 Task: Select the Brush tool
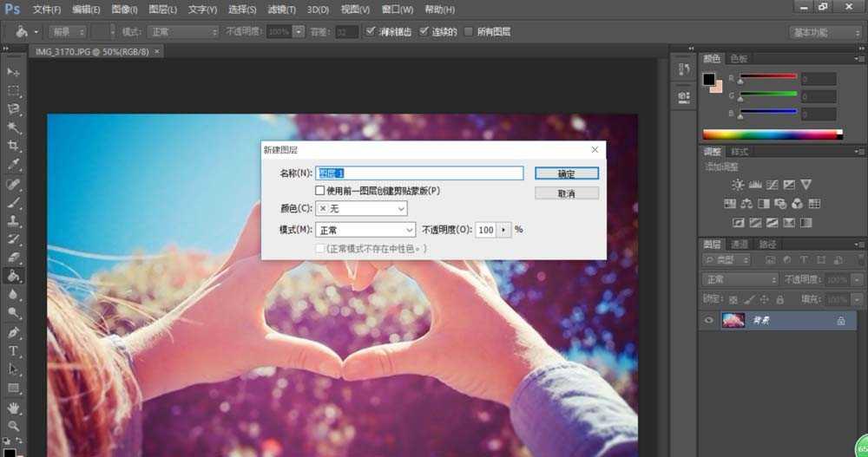13,203
